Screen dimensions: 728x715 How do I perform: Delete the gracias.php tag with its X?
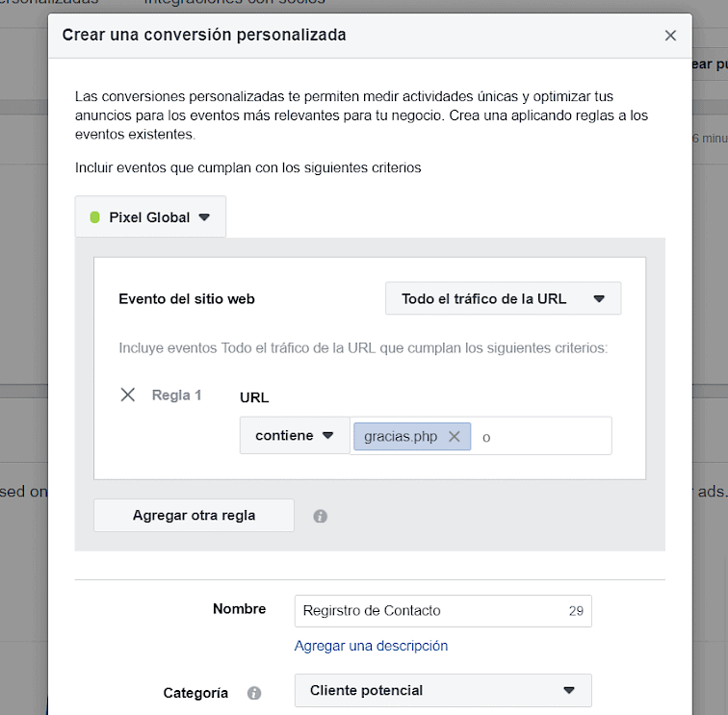pos(455,436)
